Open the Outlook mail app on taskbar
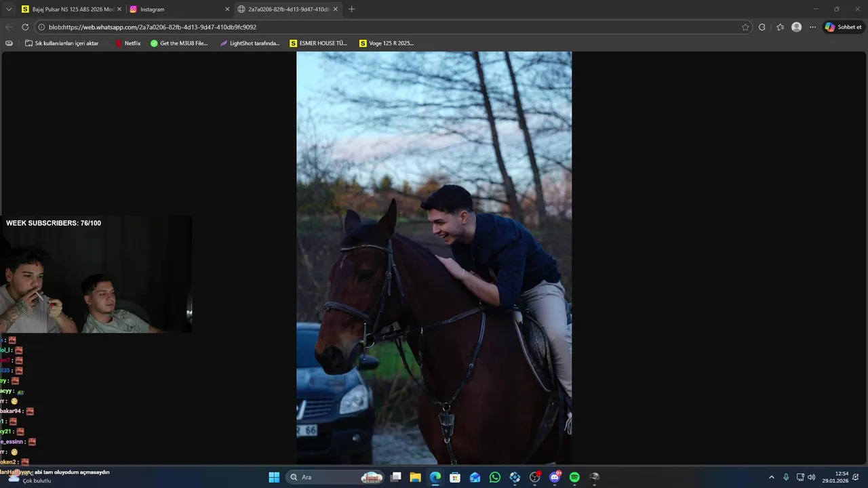The image size is (868, 488). (475, 477)
